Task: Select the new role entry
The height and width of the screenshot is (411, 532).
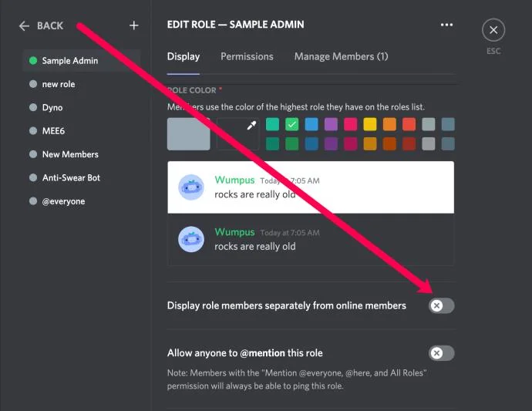Action: click(x=82, y=84)
